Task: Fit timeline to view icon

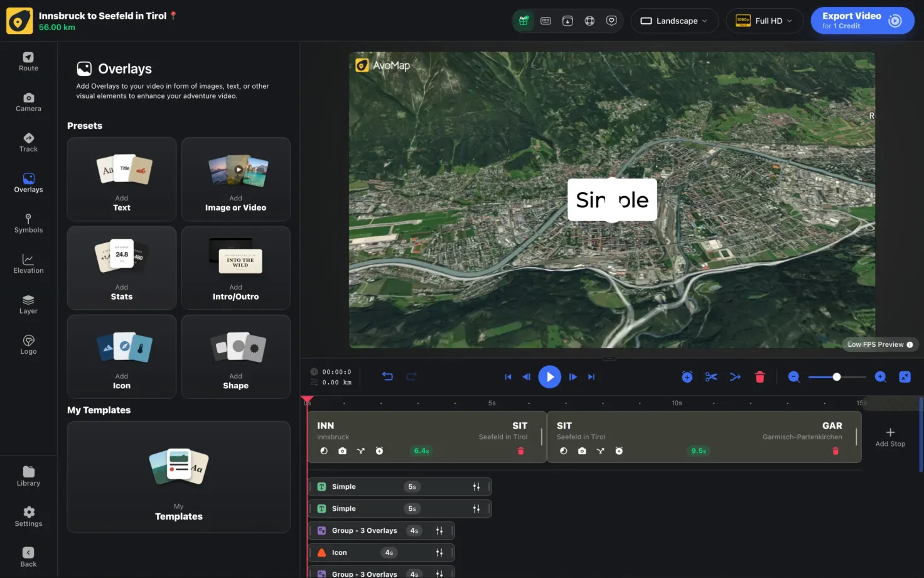Action: click(905, 377)
